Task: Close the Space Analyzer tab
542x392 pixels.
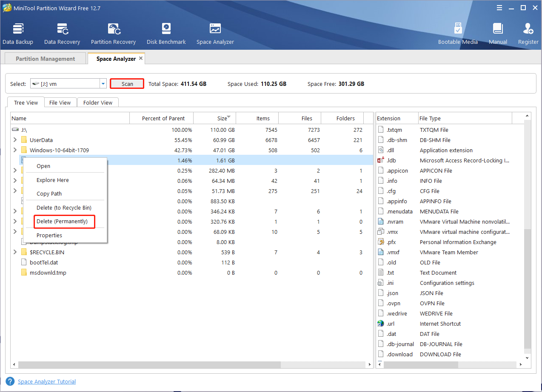Action: tap(141, 58)
